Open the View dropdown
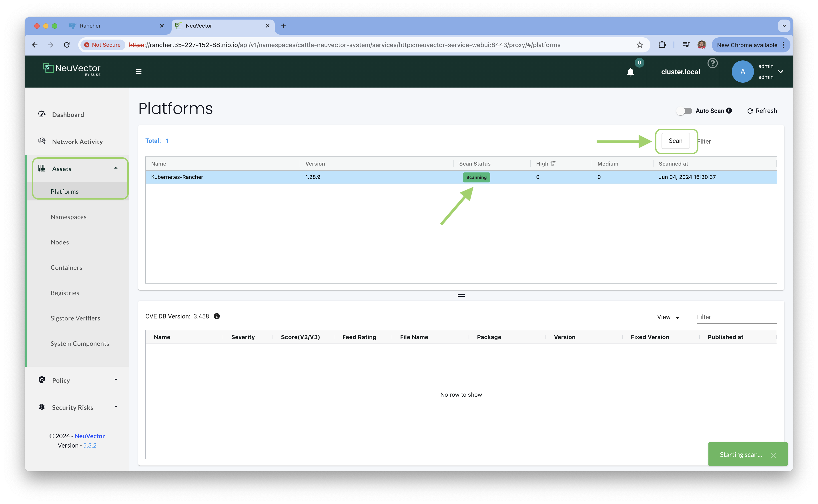818x504 pixels. click(x=668, y=317)
